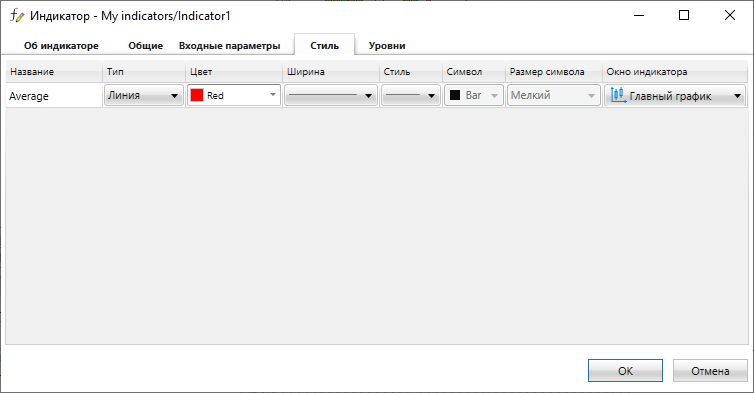754x393 pixels.
Task: Select the Average row name cell
Action: (x=54, y=95)
